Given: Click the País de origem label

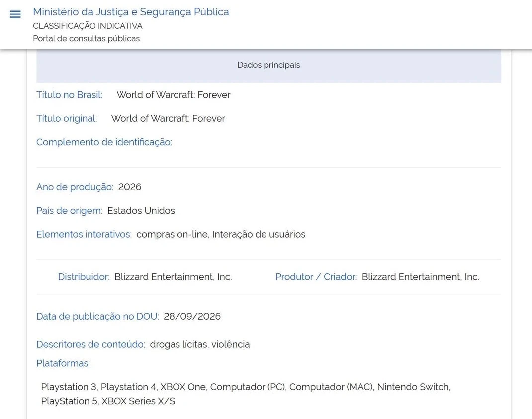Looking at the screenshot, I should 69,211.
